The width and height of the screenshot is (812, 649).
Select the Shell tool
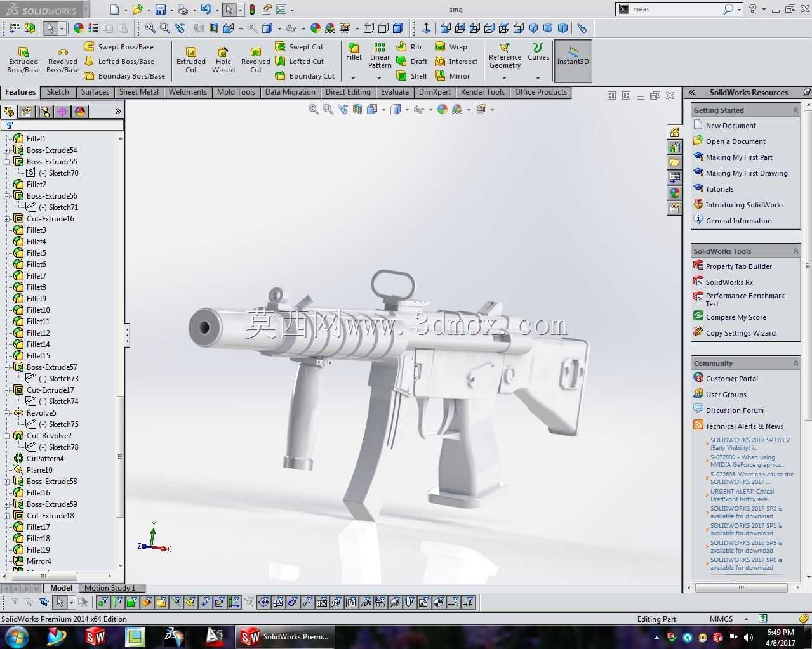(x=411, y=76)
